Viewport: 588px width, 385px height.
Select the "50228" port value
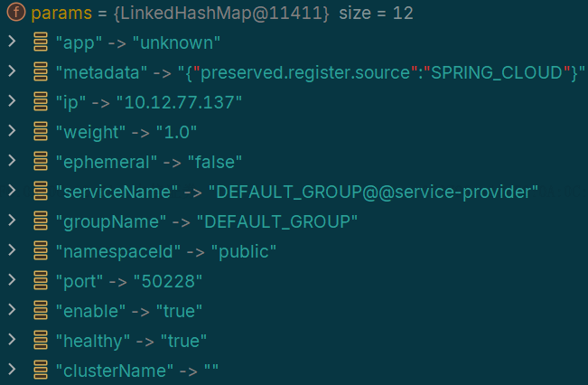[168, 281]
